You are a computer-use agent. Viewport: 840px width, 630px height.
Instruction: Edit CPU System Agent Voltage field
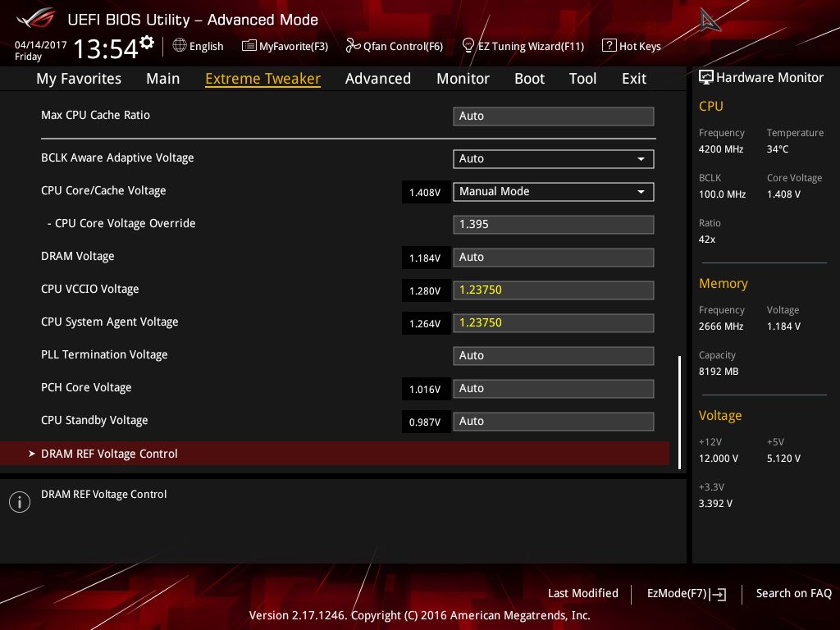(x=554, y=323)
